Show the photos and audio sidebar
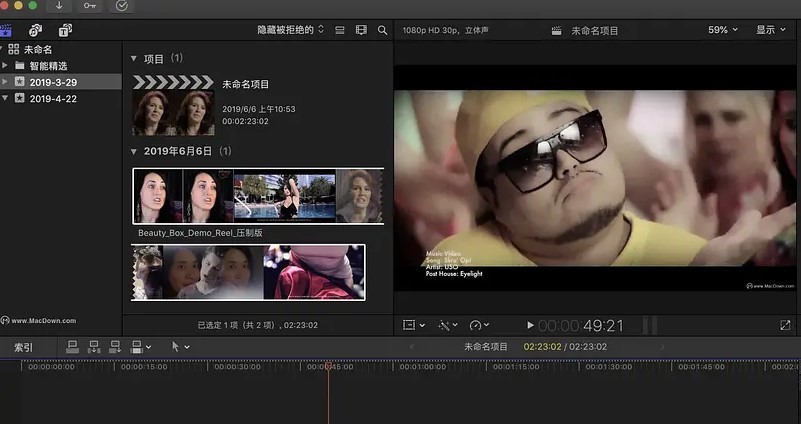801x424 pixels. click(x=36, y=30)
